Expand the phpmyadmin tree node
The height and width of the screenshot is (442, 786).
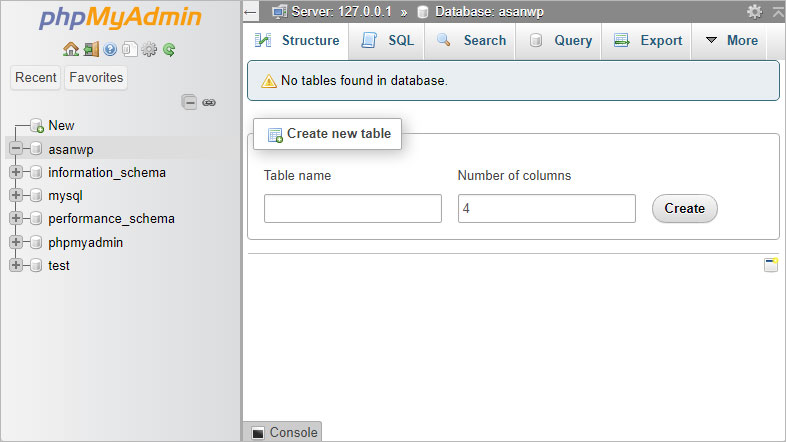click(16, 242)
